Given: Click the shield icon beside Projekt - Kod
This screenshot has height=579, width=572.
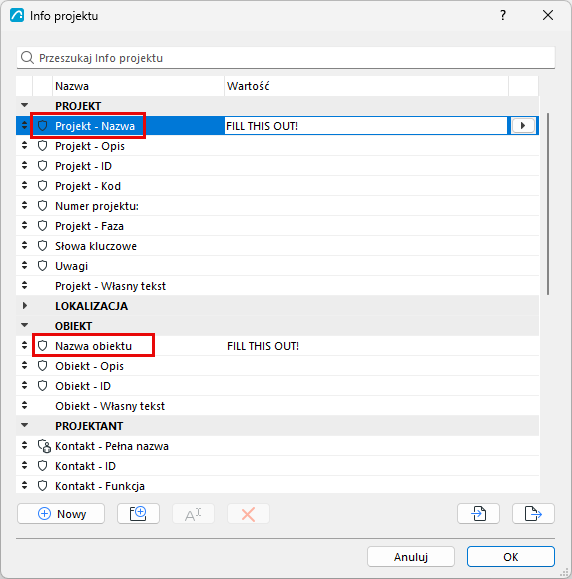Looking at the screenshot, I should (42, 186).
